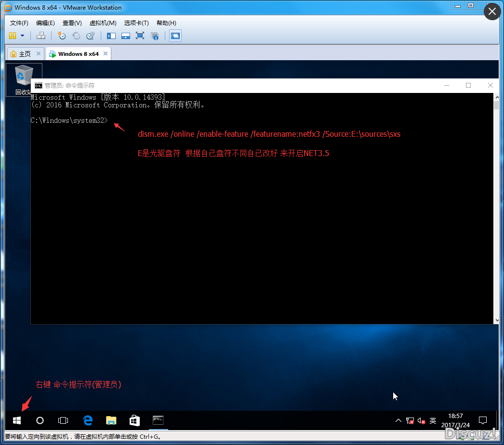The height and width of the screenshot is (445, 504).
Task: Launch Microsoft Edge from taskbar
Action: click(88, 420)
